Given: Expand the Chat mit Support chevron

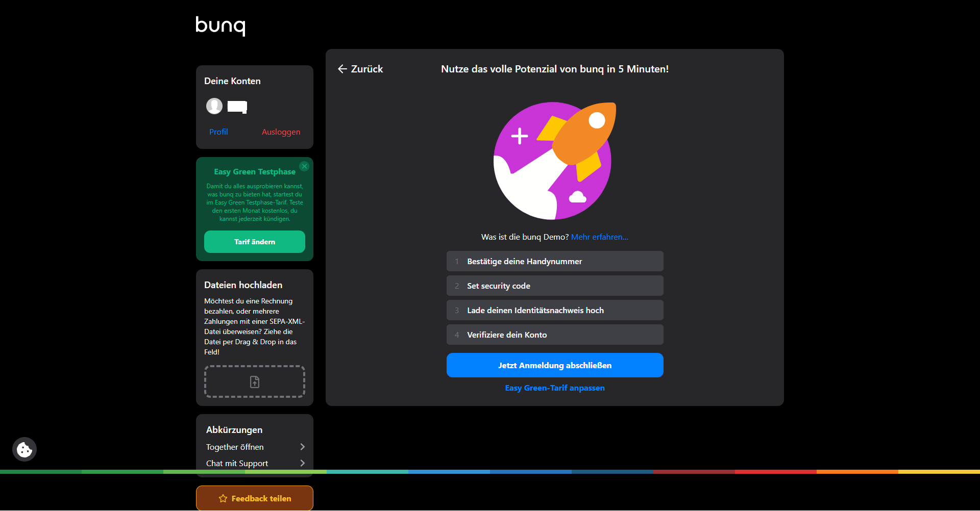Looking at the screenshot, I should click(302, 463).
